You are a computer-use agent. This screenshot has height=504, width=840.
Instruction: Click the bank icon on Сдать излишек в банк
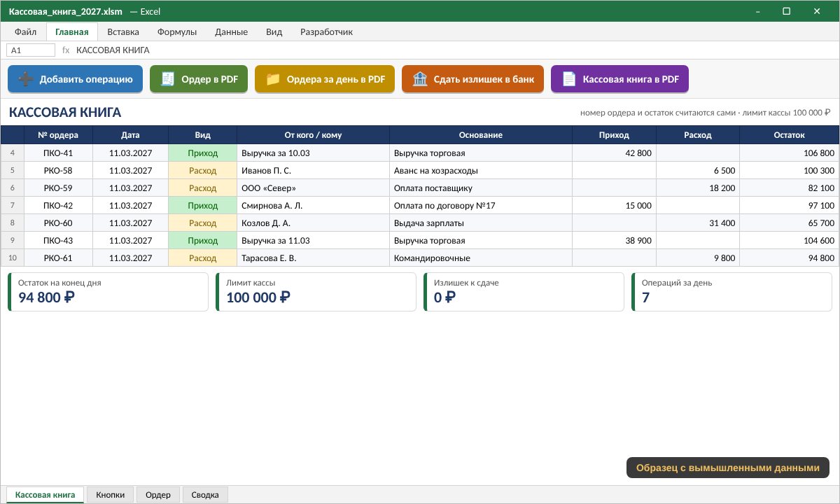tap(420, 79)
